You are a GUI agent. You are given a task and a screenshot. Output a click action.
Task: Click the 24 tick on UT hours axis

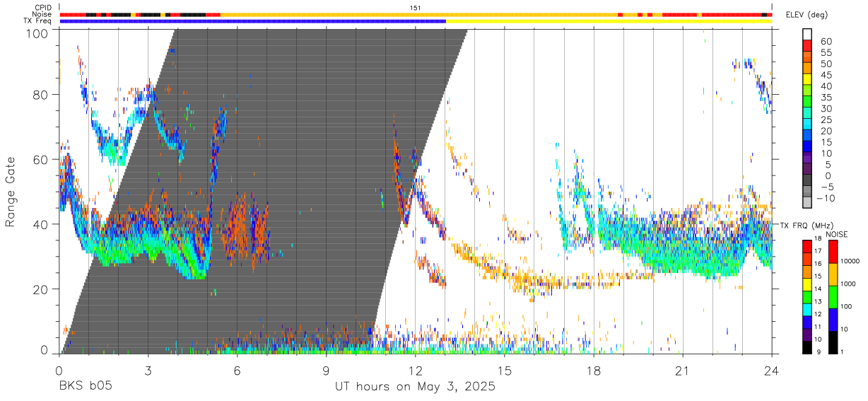(772, 369)
